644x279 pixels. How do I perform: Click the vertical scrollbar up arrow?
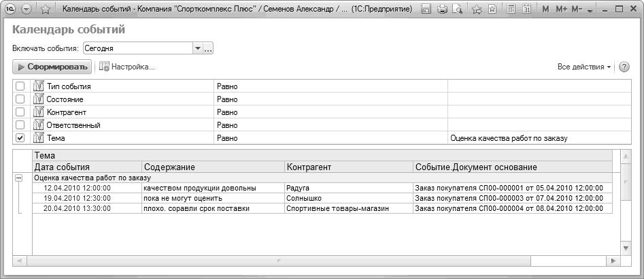point(626,156)
